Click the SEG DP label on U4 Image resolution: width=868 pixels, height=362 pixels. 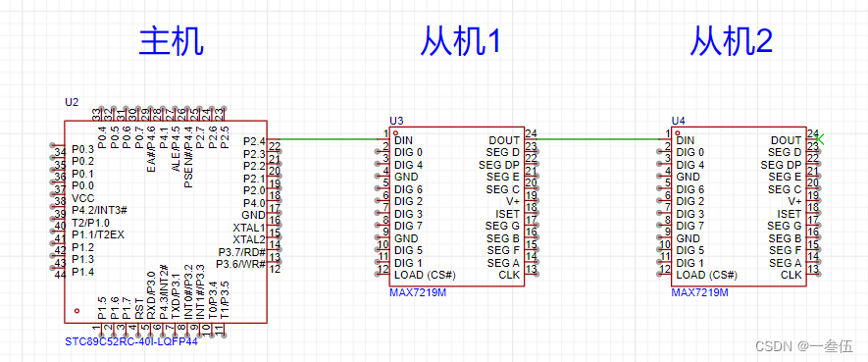(x=781, y=165)
